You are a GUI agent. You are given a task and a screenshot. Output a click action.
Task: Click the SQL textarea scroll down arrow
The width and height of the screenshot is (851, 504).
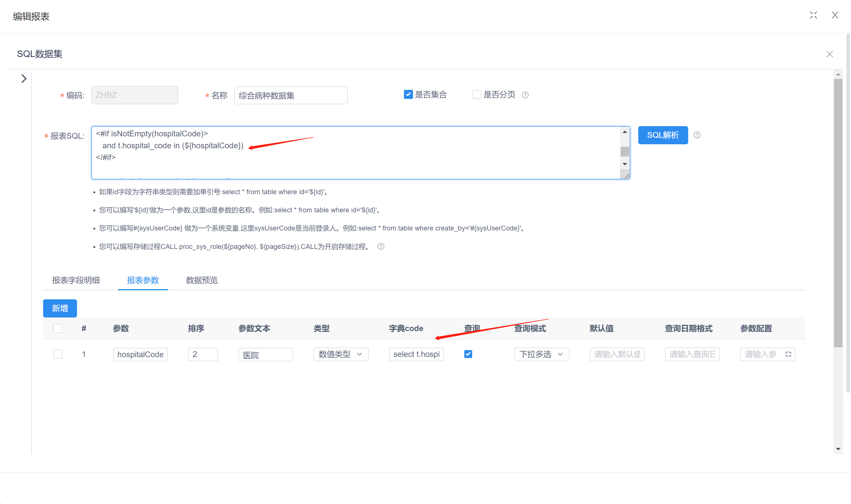[x=625, y=164]
